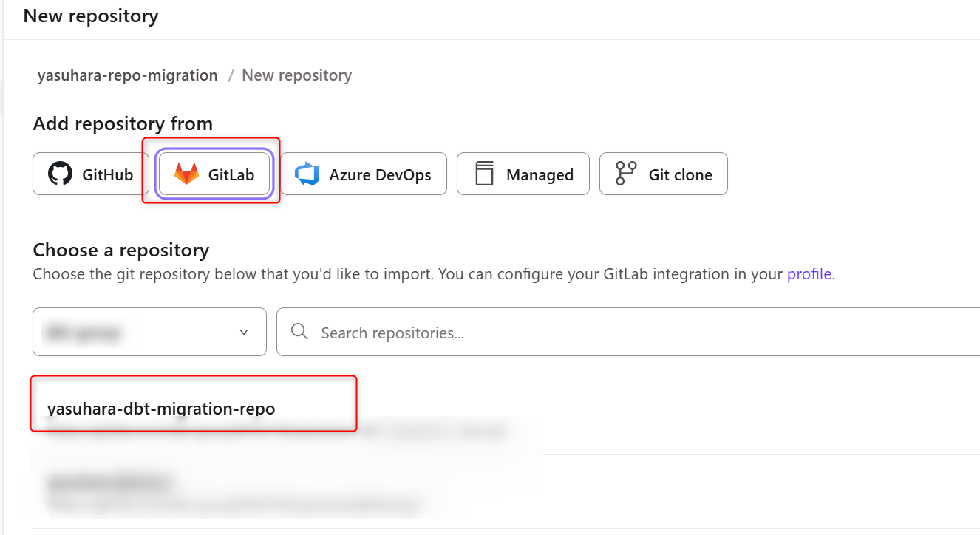Expand the group selector chevron arrow
The height and width of the screenshot is (535, 980).
click(244, 333)
